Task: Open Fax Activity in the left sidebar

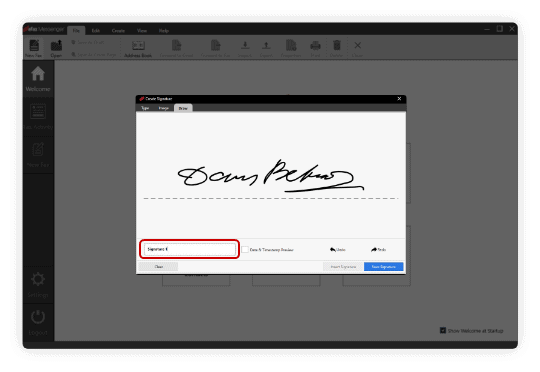Action: [38, 117]
